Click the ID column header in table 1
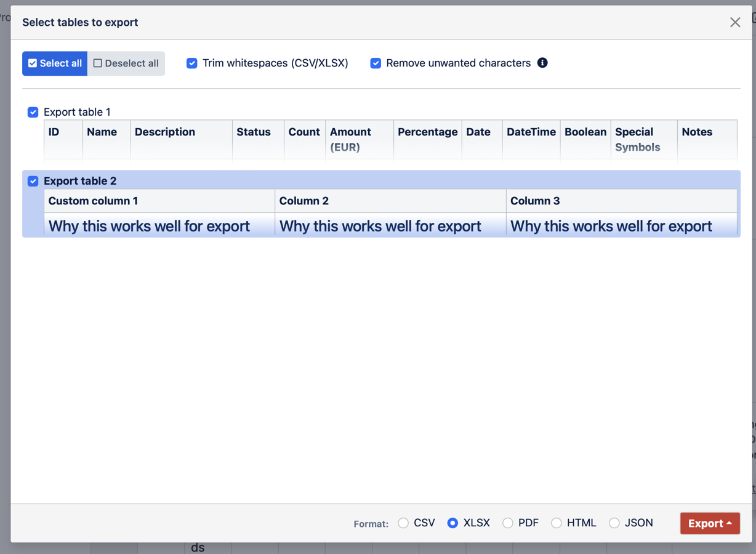Viewport: 756px width, 554px height. 63,139
